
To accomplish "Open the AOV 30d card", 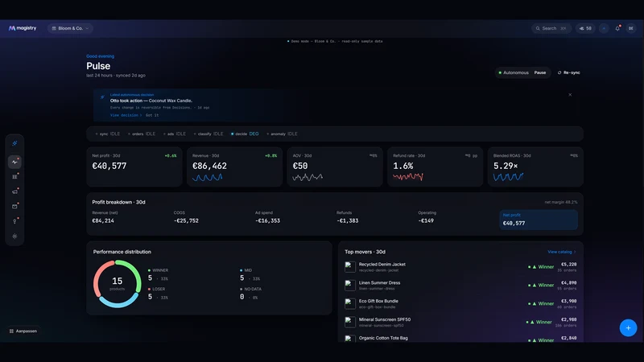I will point(335,167).
